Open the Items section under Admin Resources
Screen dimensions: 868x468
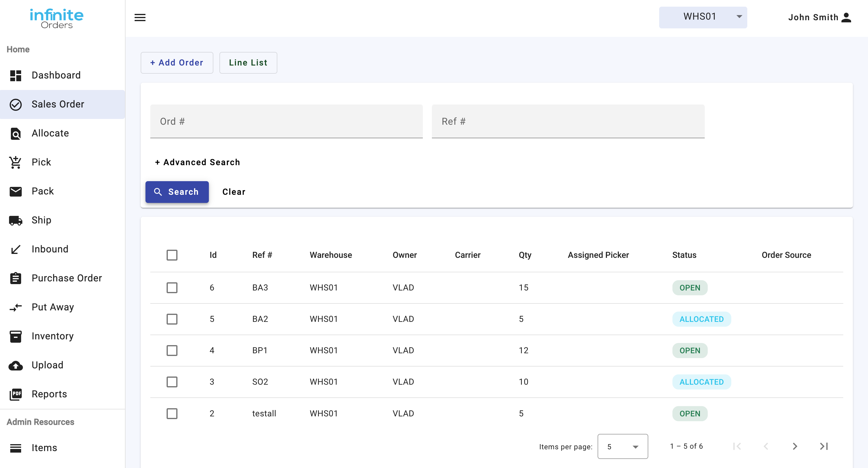44,448
